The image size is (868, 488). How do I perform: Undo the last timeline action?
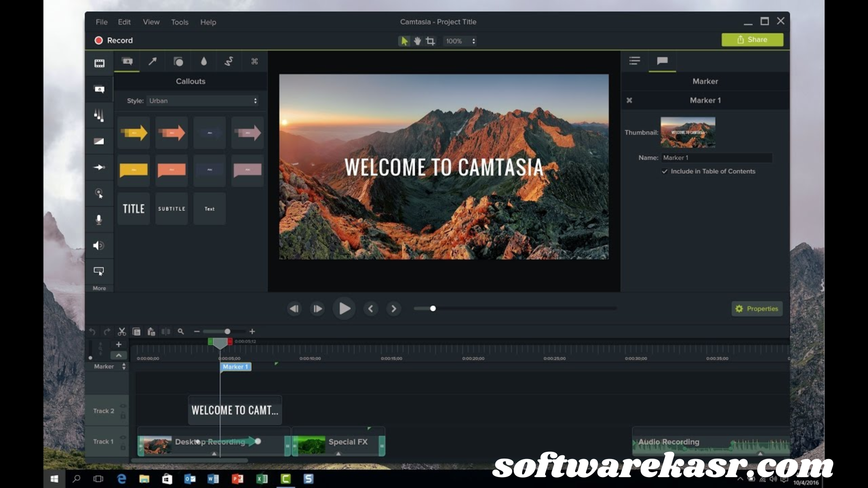point(92,332)
